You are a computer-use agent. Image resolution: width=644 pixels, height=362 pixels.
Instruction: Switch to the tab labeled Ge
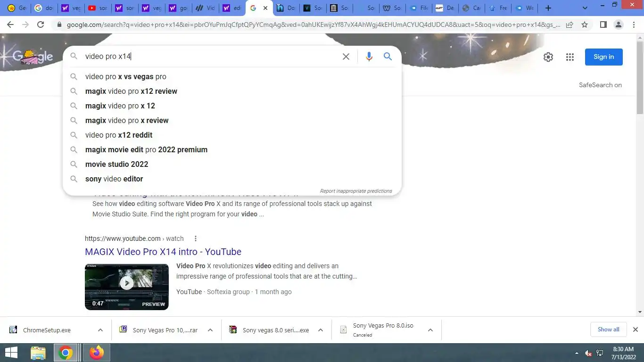[17, 8]
